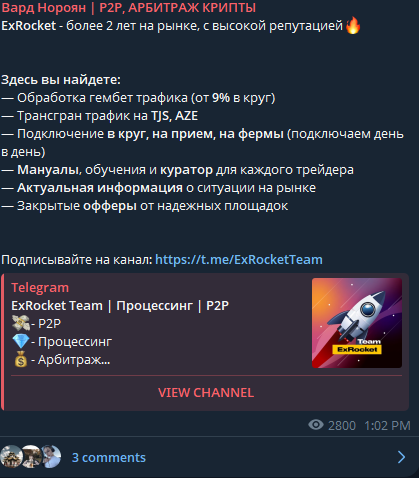Click the Здесь вы найдете heading text
This screenshot has height=478, width=419.
(x=61, y=80)
